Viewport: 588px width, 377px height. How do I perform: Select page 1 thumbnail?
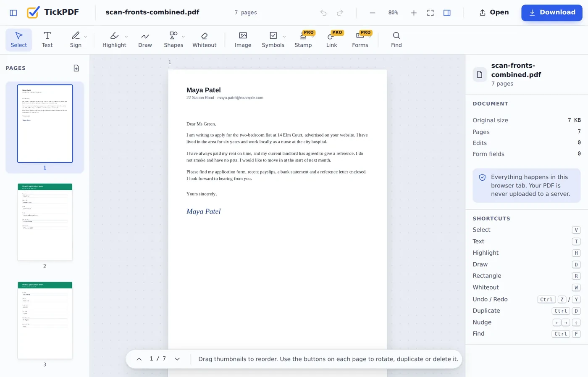click(x=45, y=124)
